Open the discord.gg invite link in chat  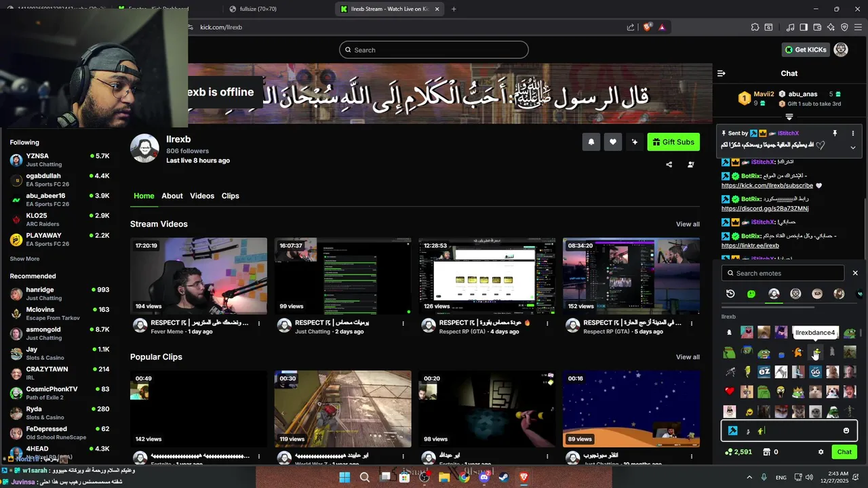click(x=765, y=208)
